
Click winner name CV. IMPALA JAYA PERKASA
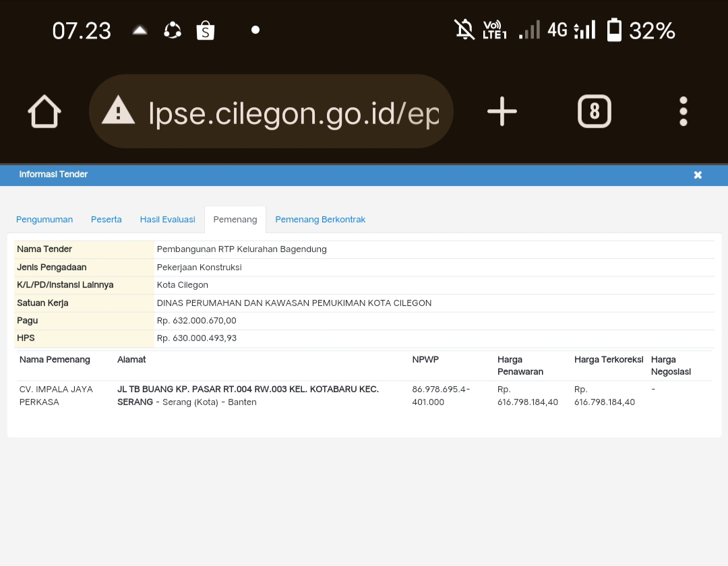pyautogui.click(x=56, y=396)
